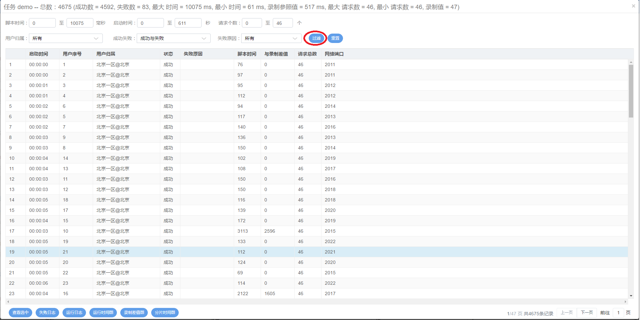Close the task demo dialog
Screen dimensions: 644x320
click(633, 6)
